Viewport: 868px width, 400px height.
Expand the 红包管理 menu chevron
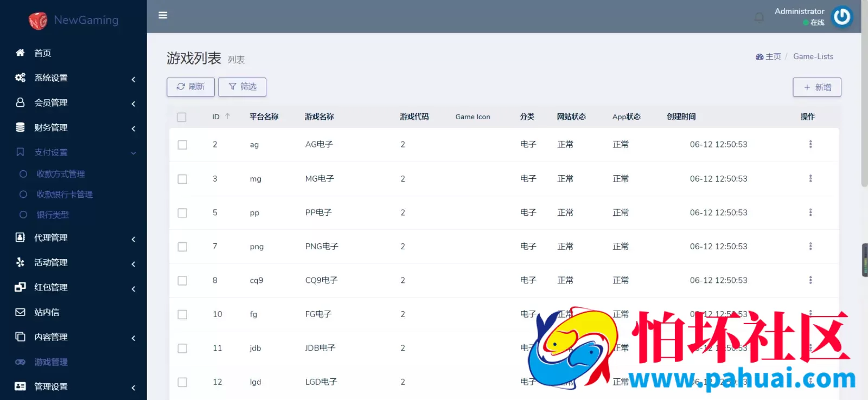click(133, 289)
